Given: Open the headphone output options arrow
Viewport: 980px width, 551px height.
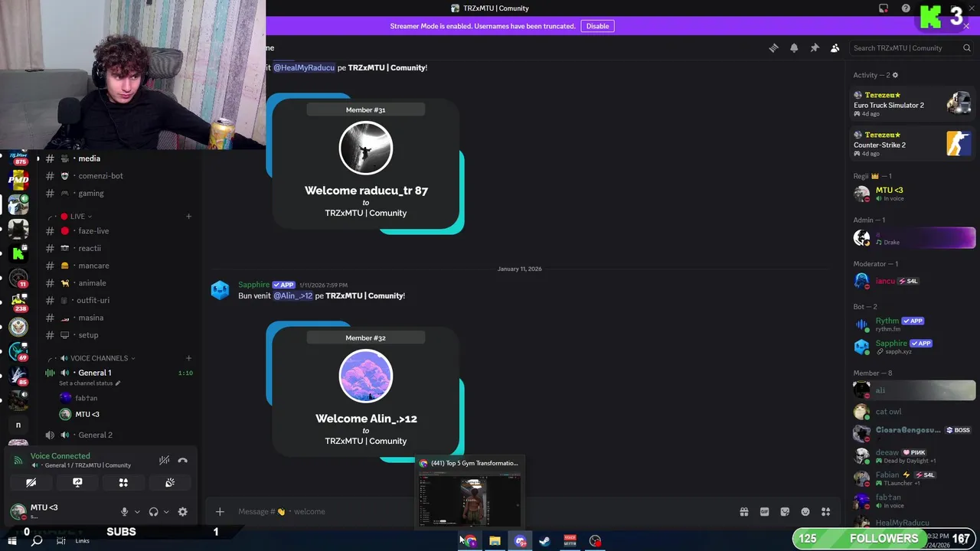Looking at the screenshot, I should tap(166, 512).
